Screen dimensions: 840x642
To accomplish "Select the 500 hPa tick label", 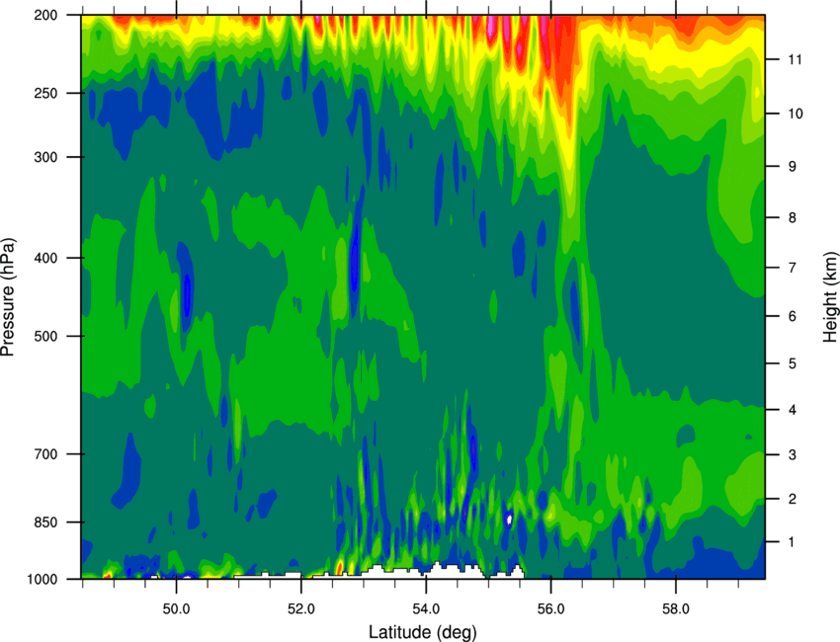I will click(45, 336).
